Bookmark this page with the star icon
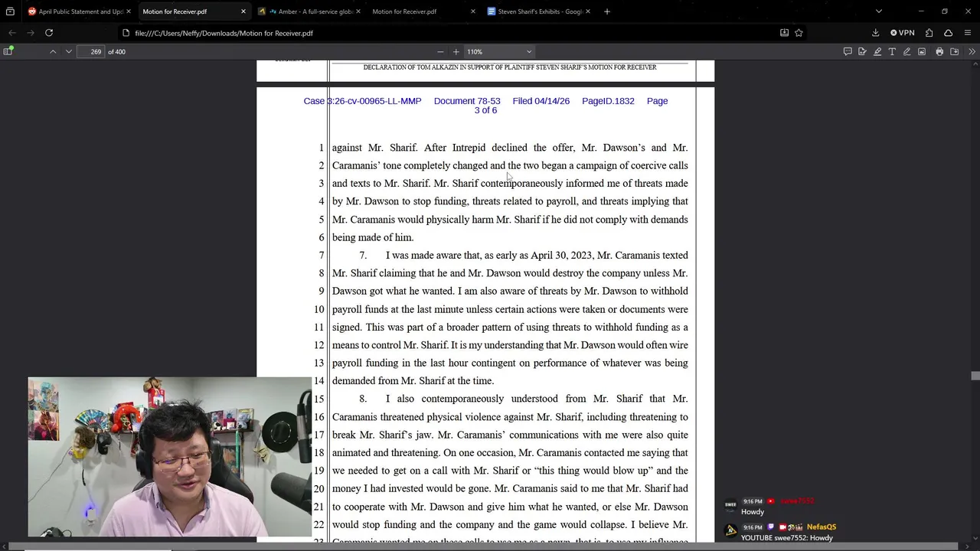This screenshot has height=551, width=980. (799, 33)
